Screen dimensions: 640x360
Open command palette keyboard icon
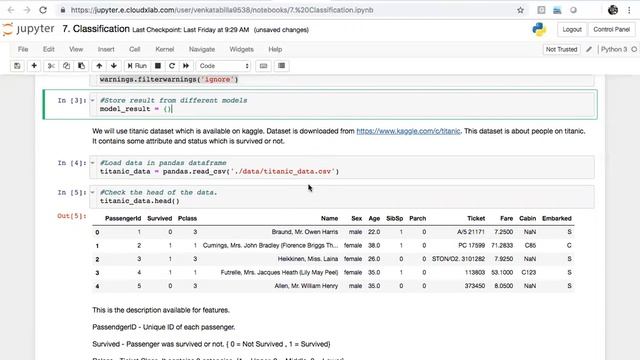pyautogui.click(x=264, y=66)
